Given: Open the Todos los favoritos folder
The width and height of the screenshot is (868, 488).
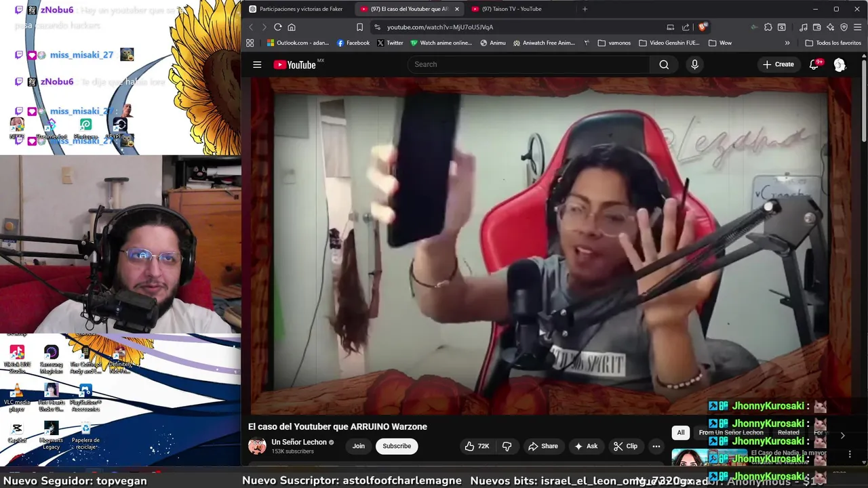Looking at the screenshot, I should point(833,43).
